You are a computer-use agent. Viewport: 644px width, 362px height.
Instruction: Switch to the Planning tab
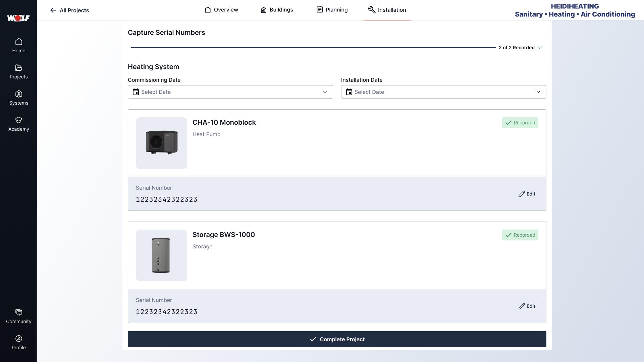click(332, 10)
